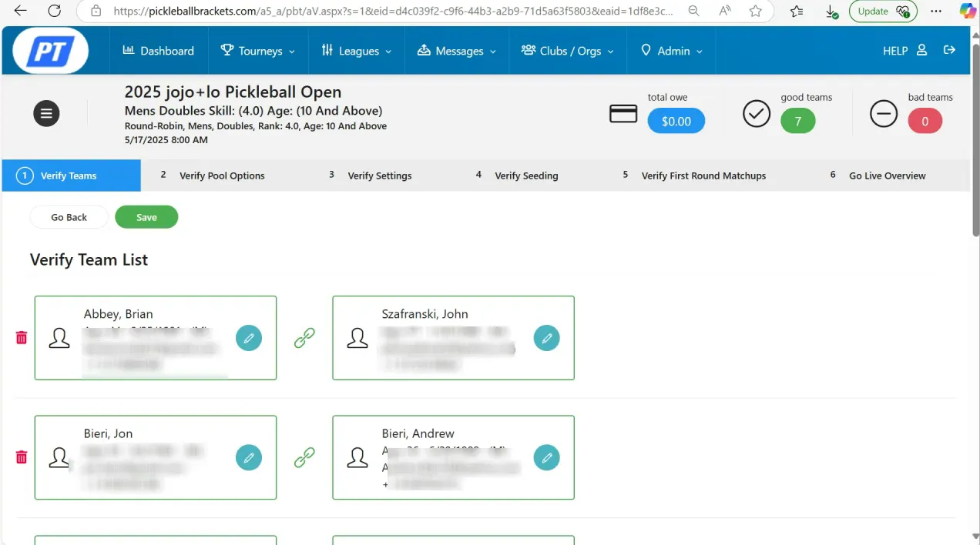
Task: Open the hamburger menu beside tournament title
Action: [x=46, y=114]
